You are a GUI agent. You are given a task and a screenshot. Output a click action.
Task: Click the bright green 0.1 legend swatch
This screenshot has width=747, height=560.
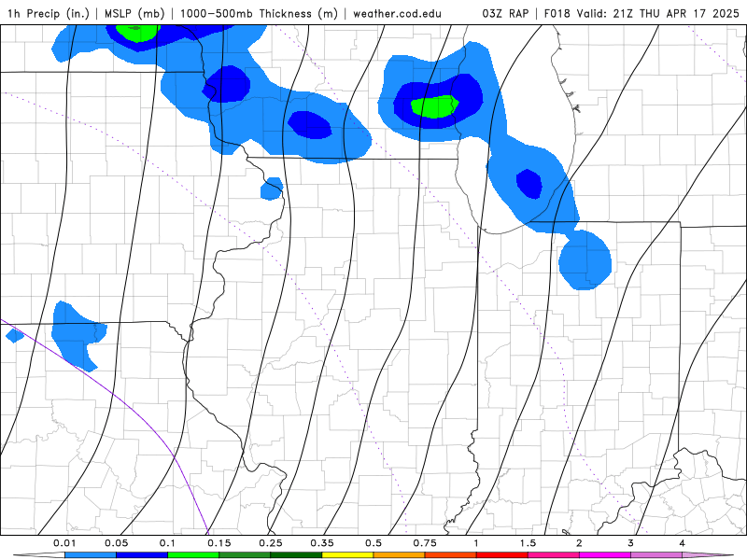pyautogui.click(x=193, y=555)
